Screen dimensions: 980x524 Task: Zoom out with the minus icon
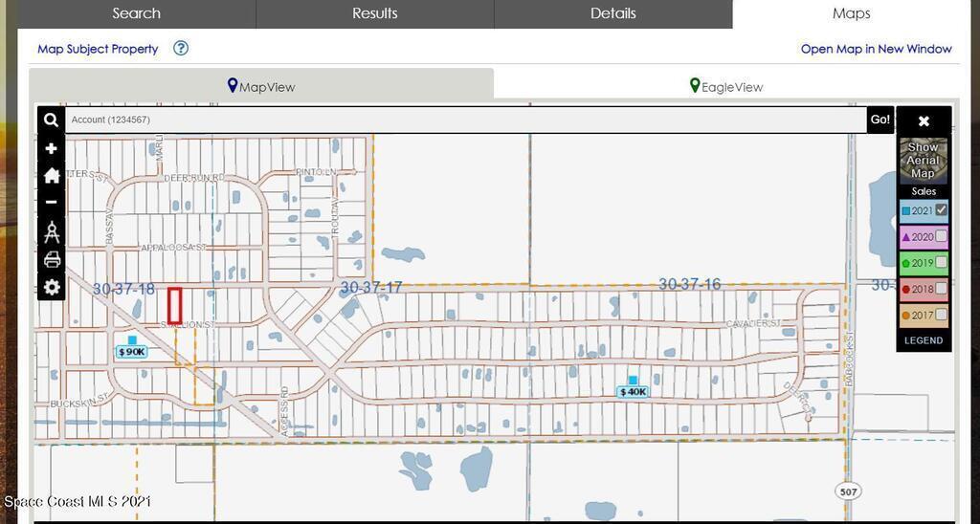coord(52,202)
